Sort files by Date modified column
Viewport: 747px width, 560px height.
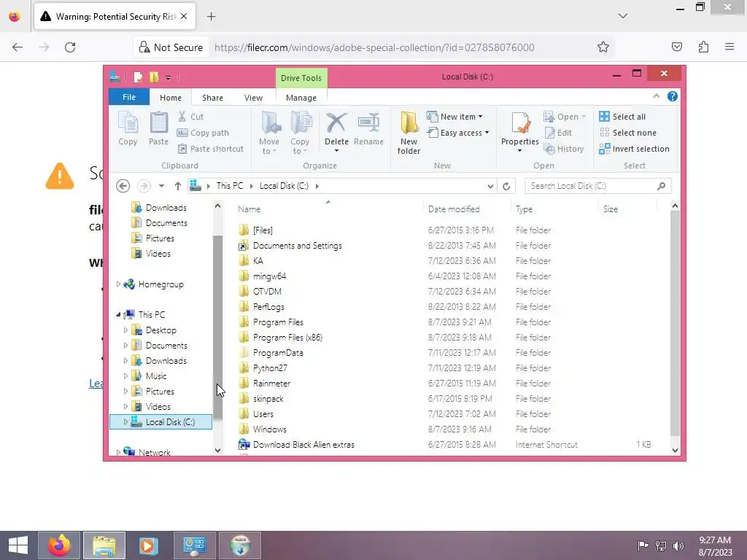coord(454,209)
